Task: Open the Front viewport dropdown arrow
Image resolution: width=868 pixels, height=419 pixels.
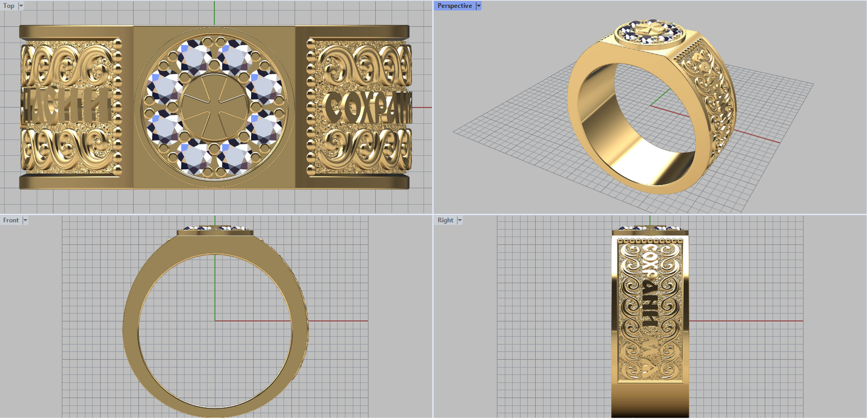Action: pos(25,220)
